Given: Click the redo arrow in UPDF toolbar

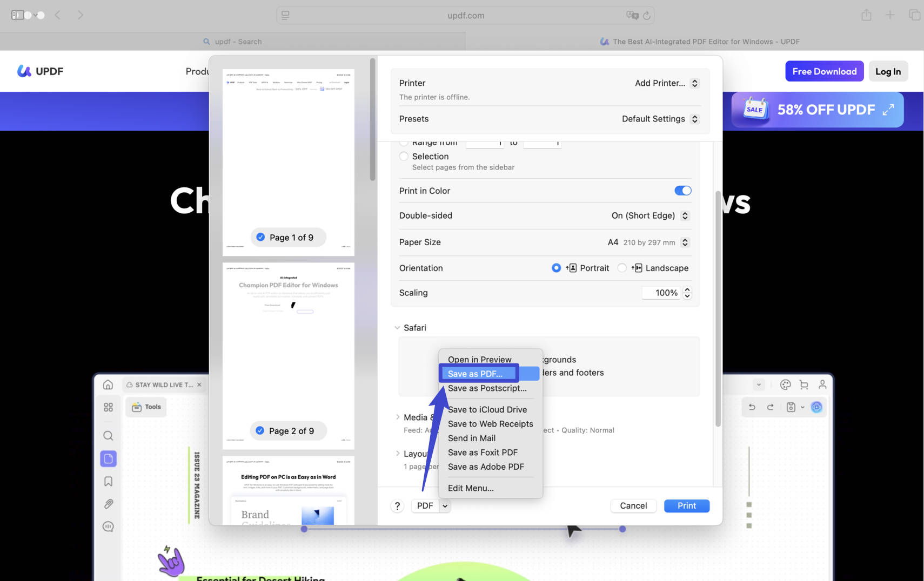Looking at the screenshot, I should point(771,407).
